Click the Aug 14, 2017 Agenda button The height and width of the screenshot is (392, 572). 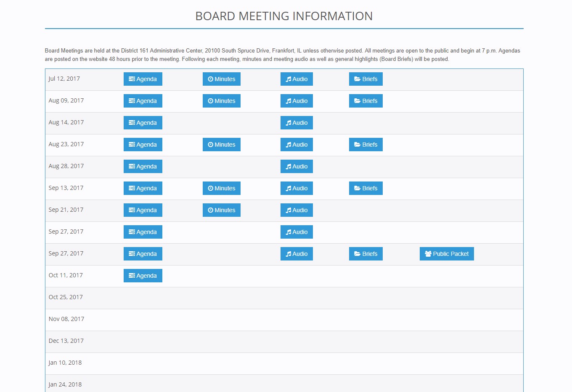pos(143,123)
